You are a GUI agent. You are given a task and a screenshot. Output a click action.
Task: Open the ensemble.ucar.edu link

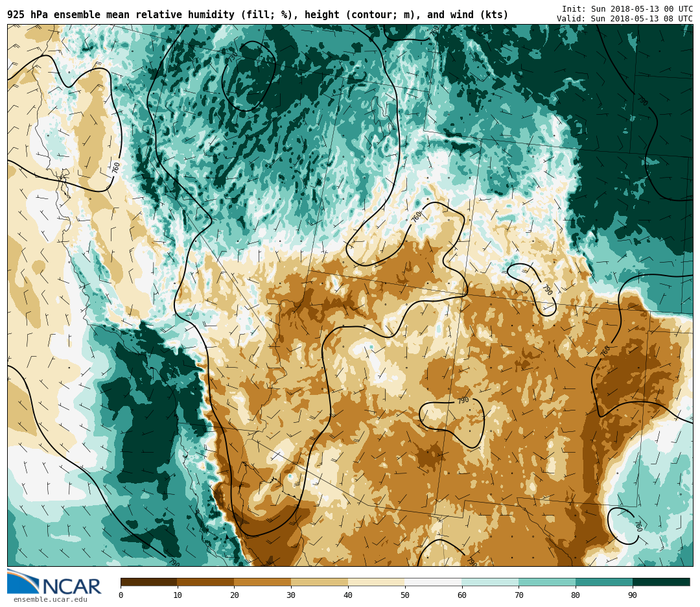pyautogui.click(x=50, y=600)
